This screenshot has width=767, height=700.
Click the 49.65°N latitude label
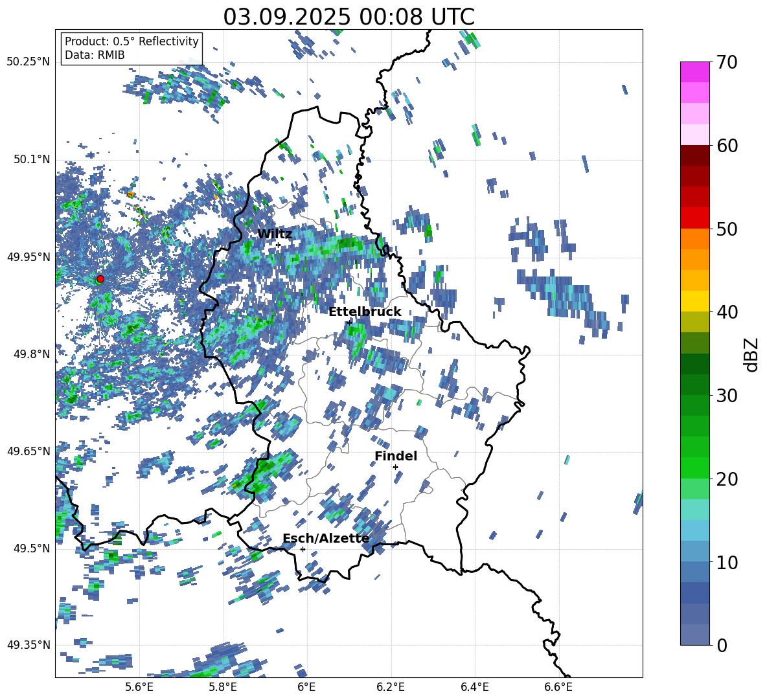tap(29, 451)
